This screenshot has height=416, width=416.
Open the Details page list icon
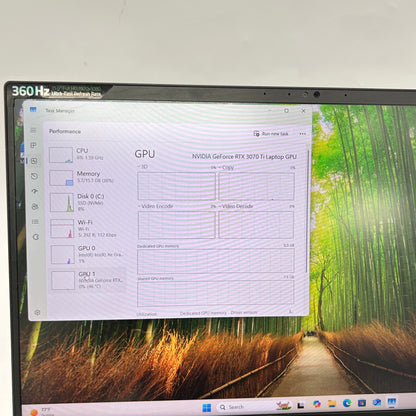pyautogui.click(x=35, y=222)
